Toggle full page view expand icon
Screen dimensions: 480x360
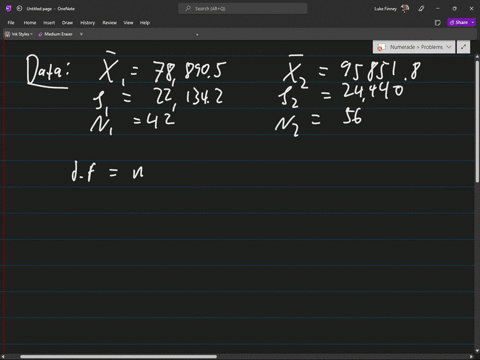(463, 47)
